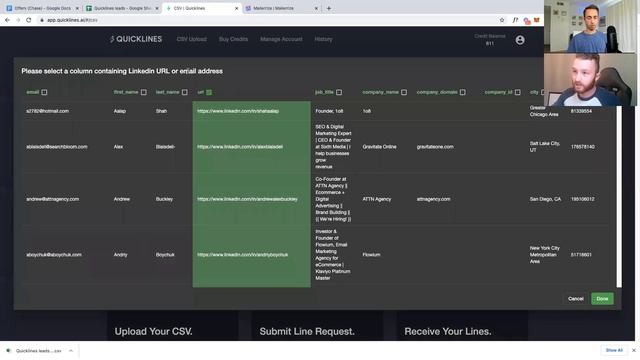Click the address bar URL field
The width and height of the screenshot is (640, 360).
coord(269,20)
